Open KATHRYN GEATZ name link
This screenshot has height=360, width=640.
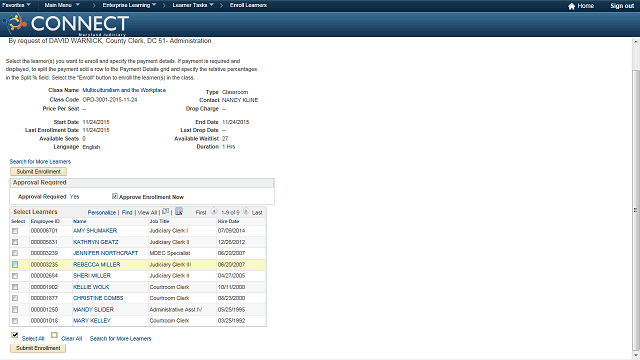(96, 242)
